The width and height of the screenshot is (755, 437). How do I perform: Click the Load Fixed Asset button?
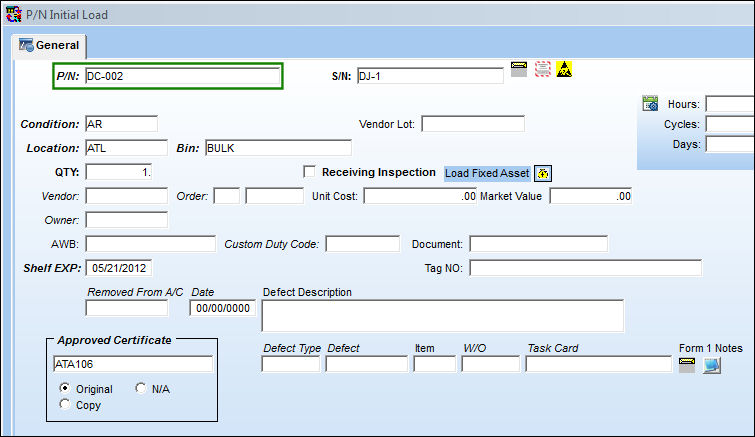[x=487, y=173]
